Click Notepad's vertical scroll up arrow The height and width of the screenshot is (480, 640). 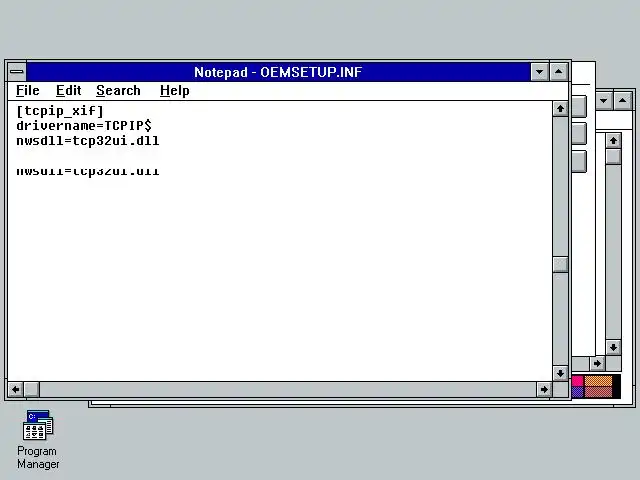click(x=560, y=109)
